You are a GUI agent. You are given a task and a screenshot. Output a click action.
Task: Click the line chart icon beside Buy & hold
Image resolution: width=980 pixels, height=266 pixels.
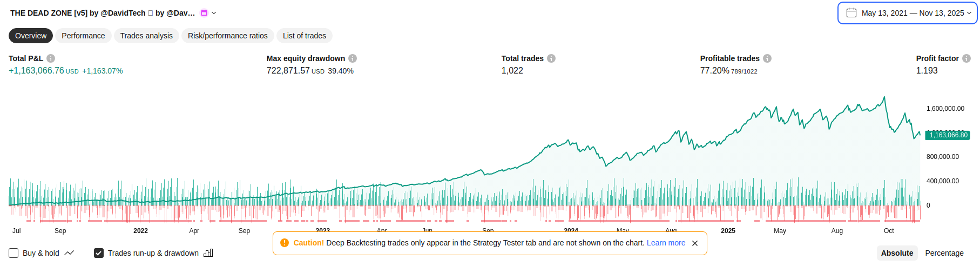coord(69,253)
